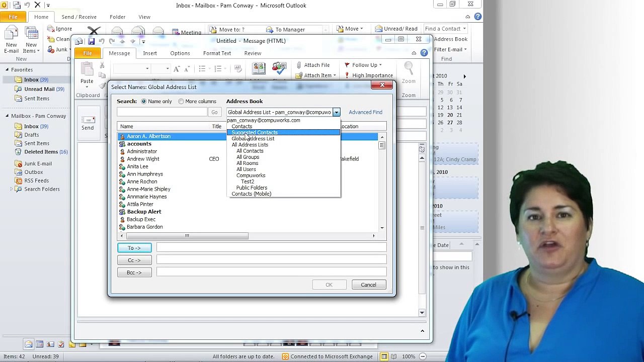Click Save icon in message quick access toolbar
Image resolution: width=644 pixels, height=362 pixels.
91,41
